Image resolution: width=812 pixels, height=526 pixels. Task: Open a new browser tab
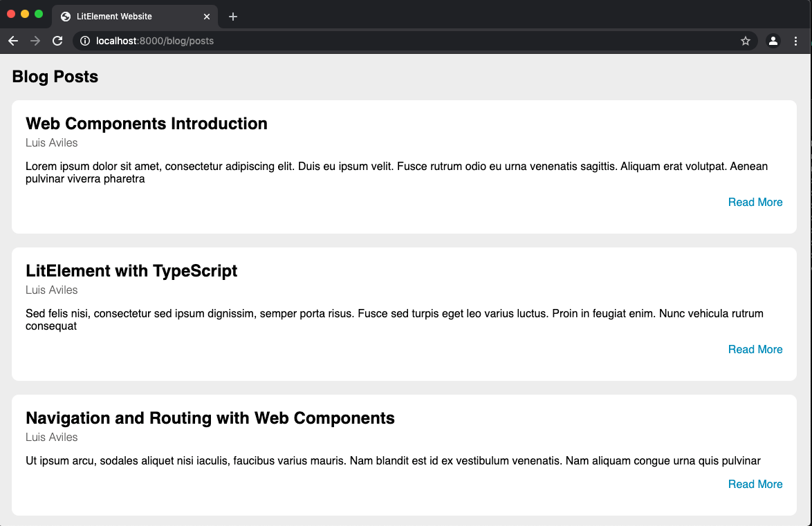(233, 16)
